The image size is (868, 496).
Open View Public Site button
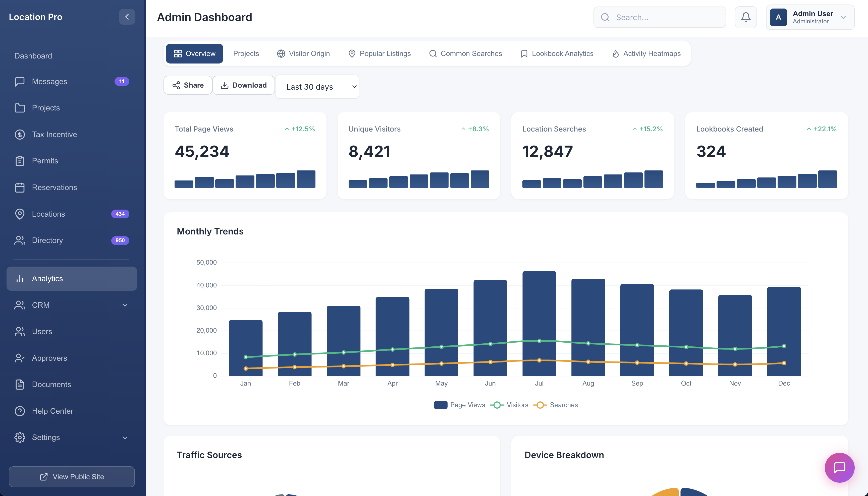click(x=72, y=477)
